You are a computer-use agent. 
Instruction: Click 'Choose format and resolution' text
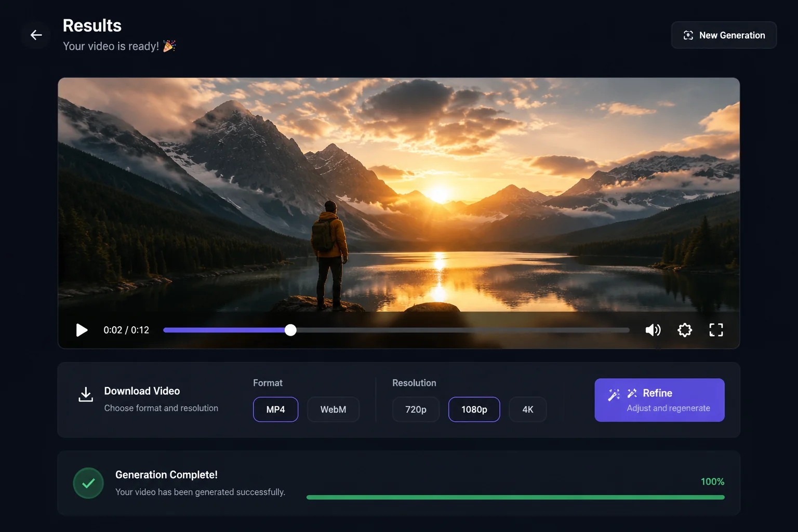tap(161, 408)
